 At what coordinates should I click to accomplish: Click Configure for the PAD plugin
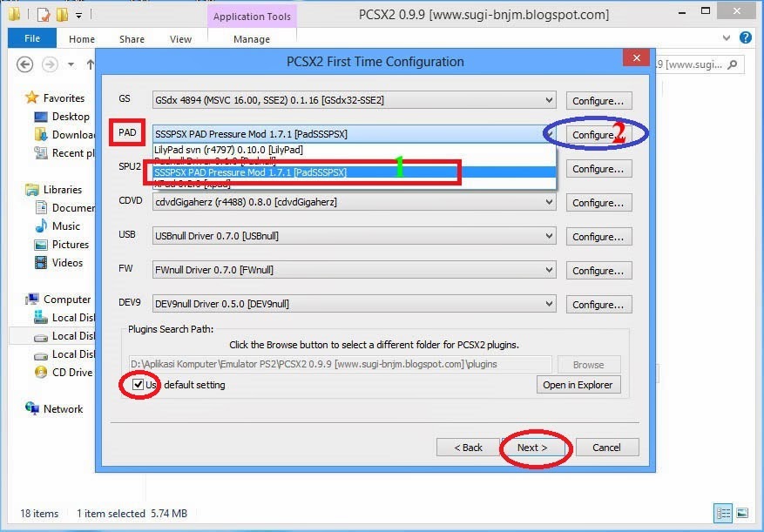tap(598, 134)
